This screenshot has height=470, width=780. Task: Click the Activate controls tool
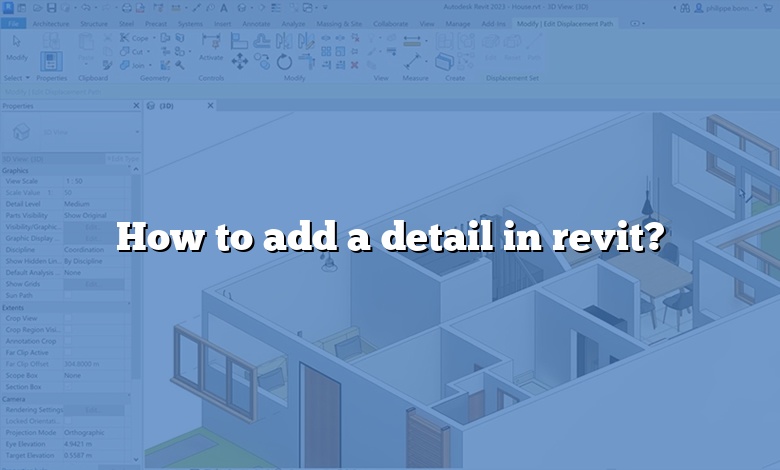211,47
